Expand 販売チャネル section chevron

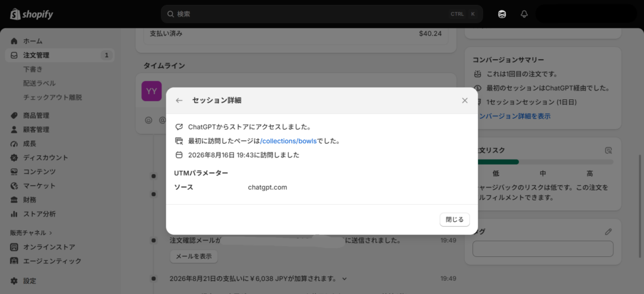[51, 233]
